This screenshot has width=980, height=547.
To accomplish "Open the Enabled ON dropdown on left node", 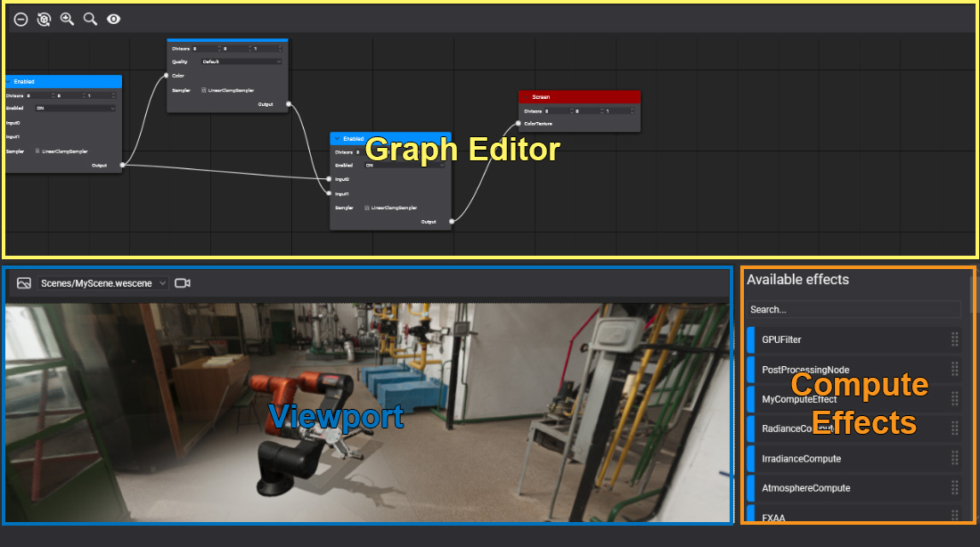I will coord(75,109).
